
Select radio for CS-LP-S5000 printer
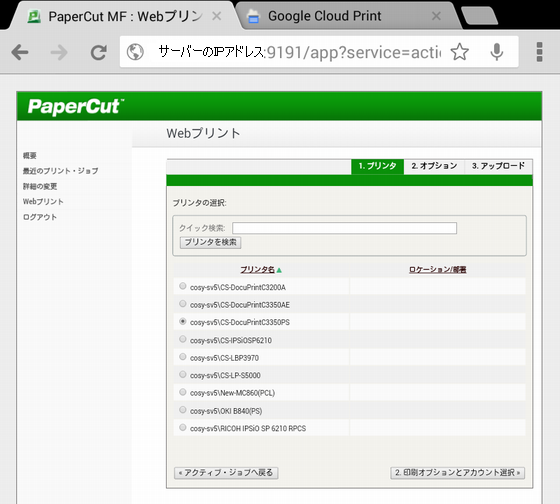(x=182, y=374)
